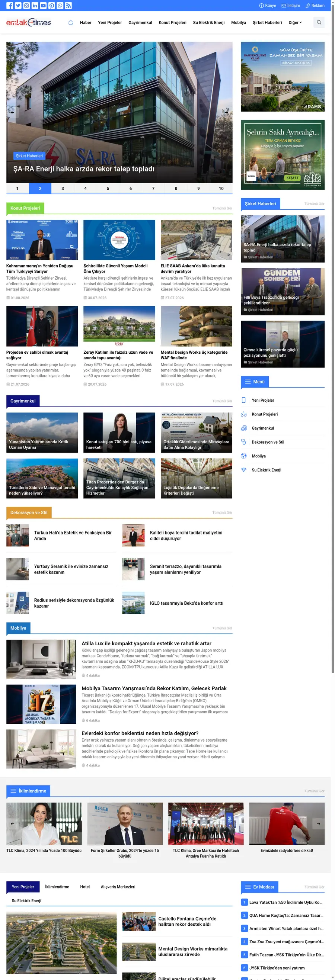Open the Facebook page icon
The width and height of the screenshot is (335, 980).
[x=10, y=6]
